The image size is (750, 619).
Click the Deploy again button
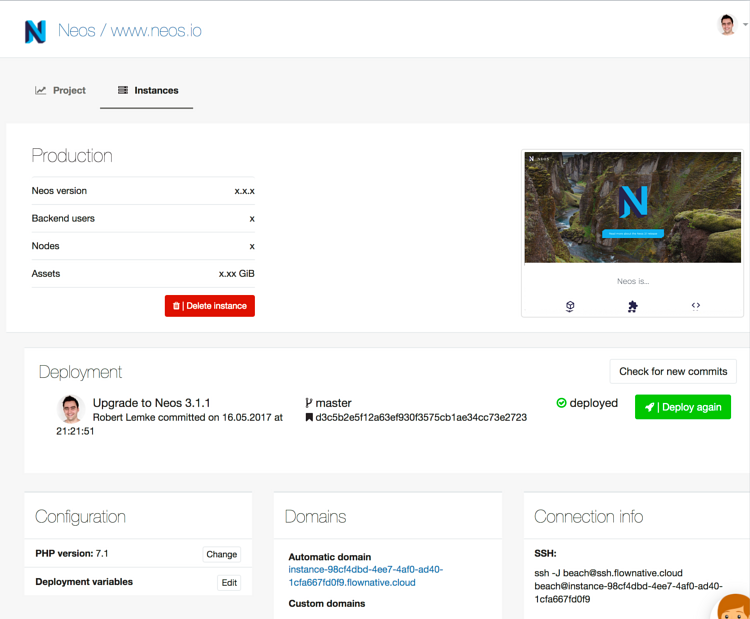click(x=683, y=407)
